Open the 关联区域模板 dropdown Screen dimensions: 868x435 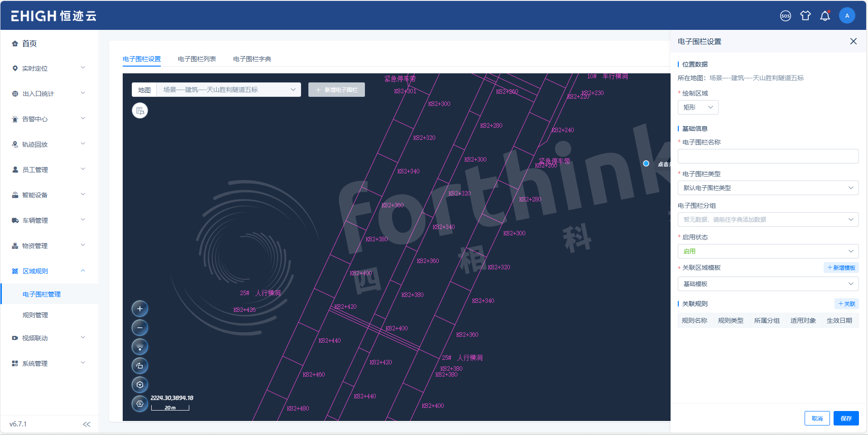tap(767, 284)
